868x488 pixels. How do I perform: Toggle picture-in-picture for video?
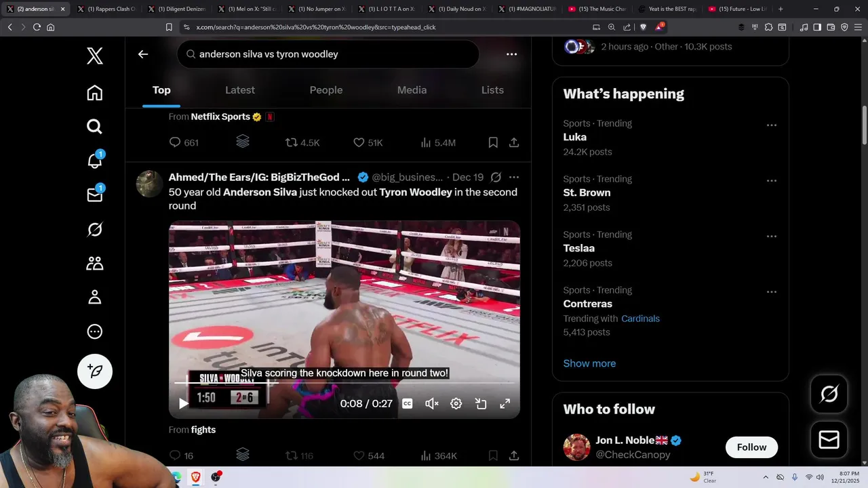(481, 403)
